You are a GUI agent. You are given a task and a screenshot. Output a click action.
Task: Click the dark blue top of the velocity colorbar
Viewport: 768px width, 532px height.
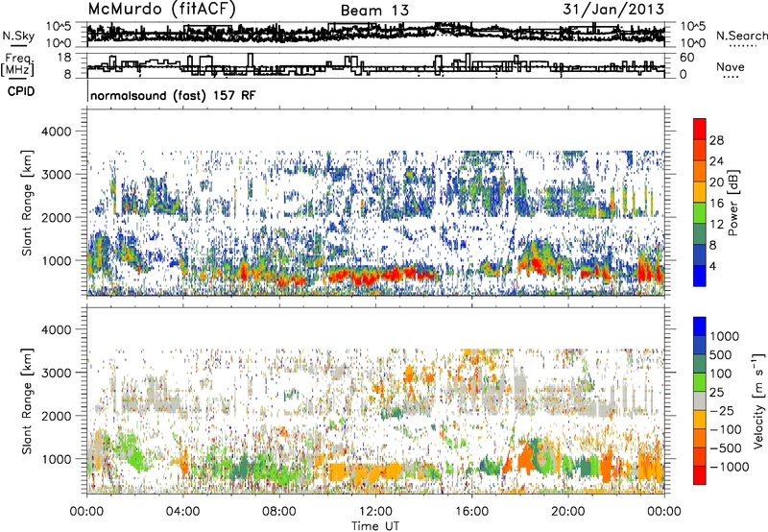click(700, 326)
